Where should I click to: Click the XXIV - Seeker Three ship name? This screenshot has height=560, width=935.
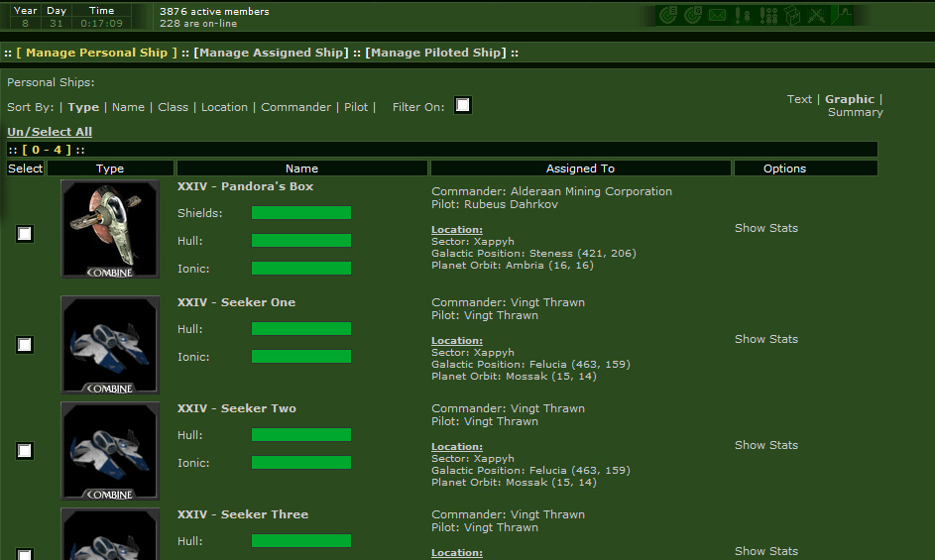click(x=243, y=514)
